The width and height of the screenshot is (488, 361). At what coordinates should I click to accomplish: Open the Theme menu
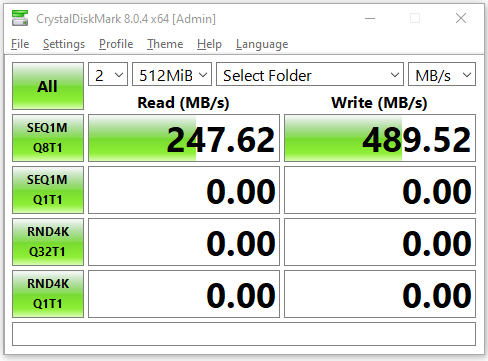165,44
